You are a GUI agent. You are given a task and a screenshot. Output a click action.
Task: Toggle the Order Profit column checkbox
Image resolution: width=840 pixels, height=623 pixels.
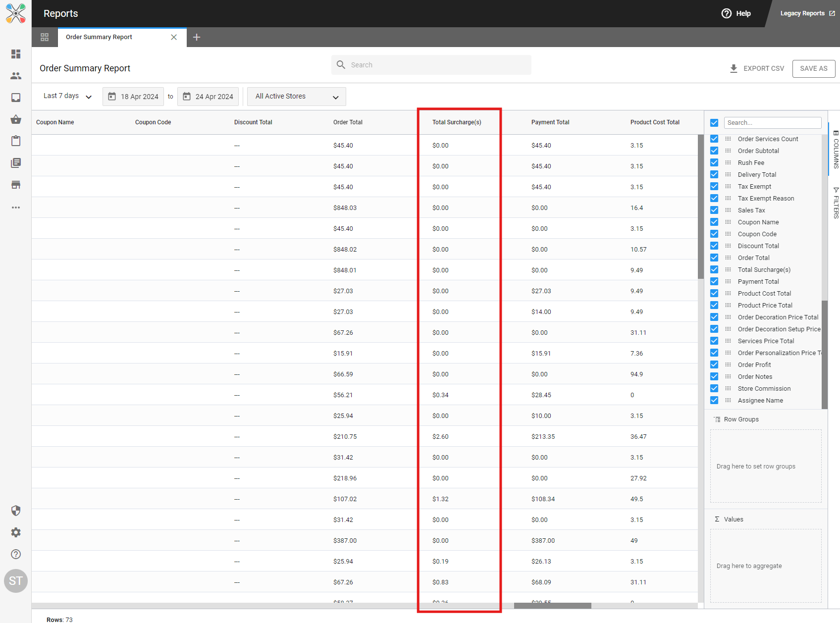click(714, 364)
